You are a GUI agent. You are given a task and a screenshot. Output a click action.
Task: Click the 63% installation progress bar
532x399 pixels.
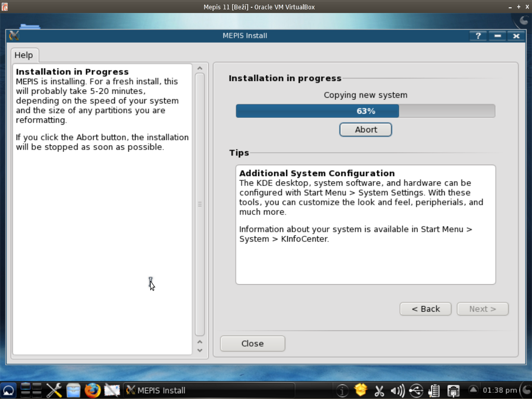click(x=365, y=111)
